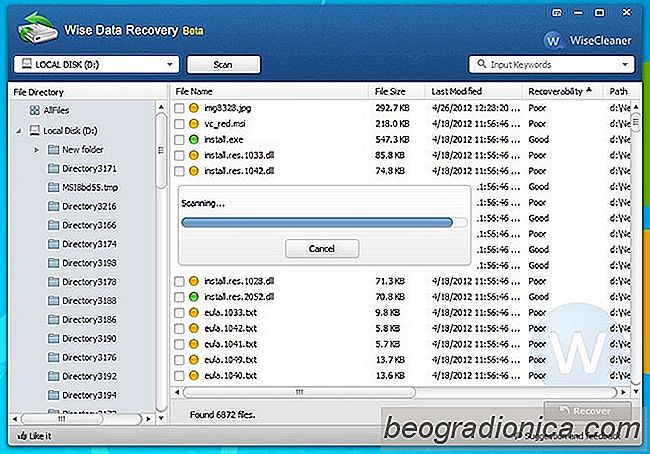Image resolution: width=650 pixels, height=454 pixels.
Task: Click the AllFiles grid icon
Action: 34,110
